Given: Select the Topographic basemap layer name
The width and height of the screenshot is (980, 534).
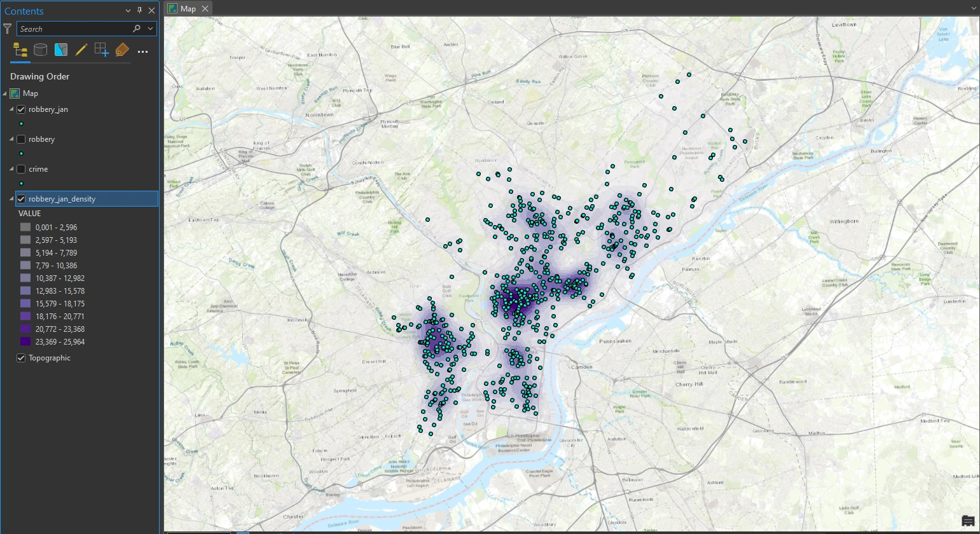Looking at the screenshot, I should pos(50,358).
